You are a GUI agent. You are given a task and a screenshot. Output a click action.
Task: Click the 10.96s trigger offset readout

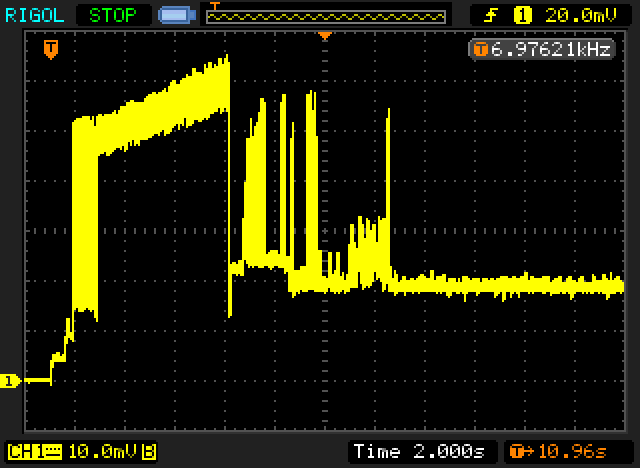coord(572,452)
